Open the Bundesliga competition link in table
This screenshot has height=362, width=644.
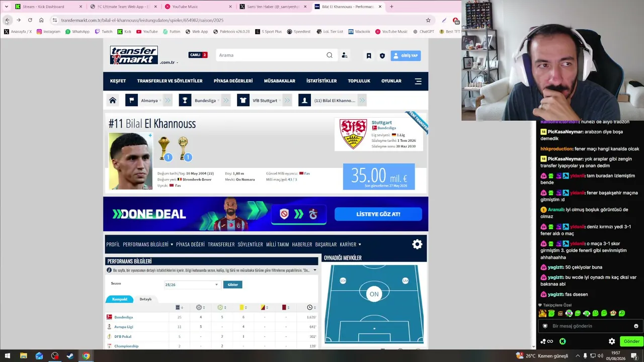pyautogui.click(x=124, y=317)
